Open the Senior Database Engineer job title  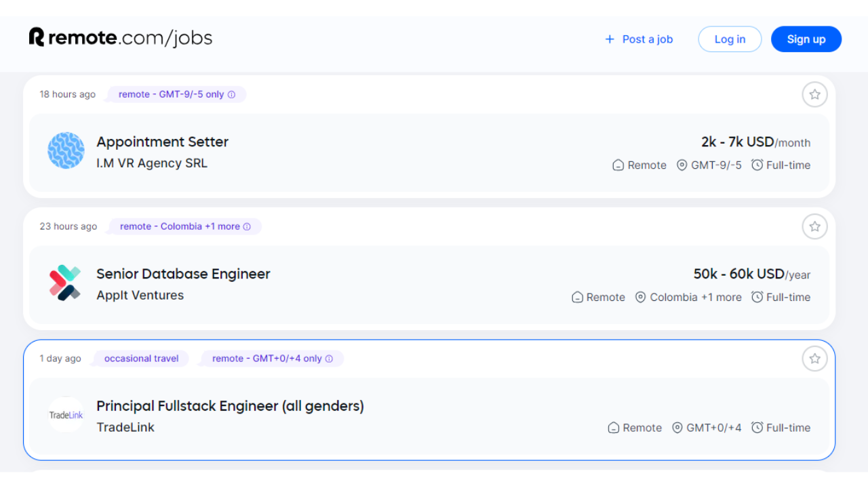click(x=183, y=274)
